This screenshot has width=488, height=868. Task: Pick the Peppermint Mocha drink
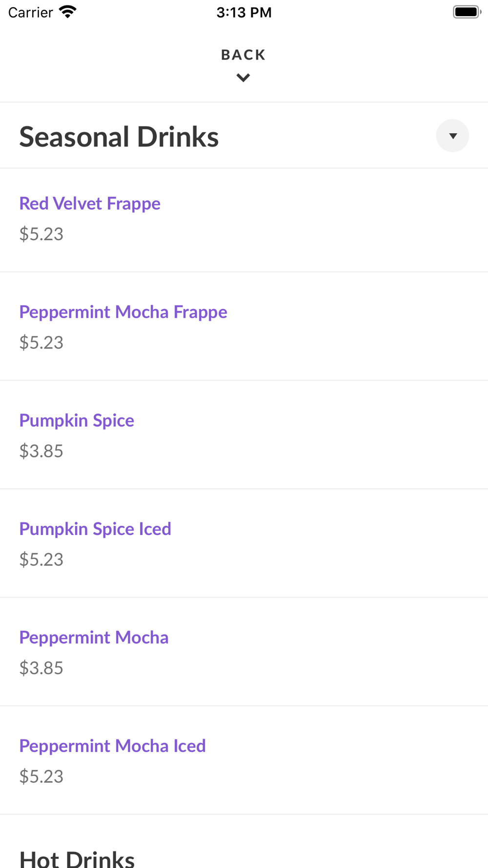94,637
